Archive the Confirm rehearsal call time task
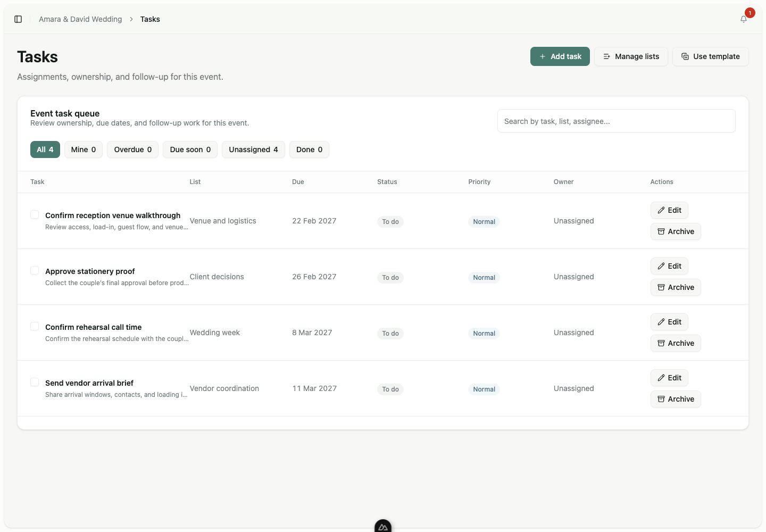766x532 pixels. click(x=676, y=343)
